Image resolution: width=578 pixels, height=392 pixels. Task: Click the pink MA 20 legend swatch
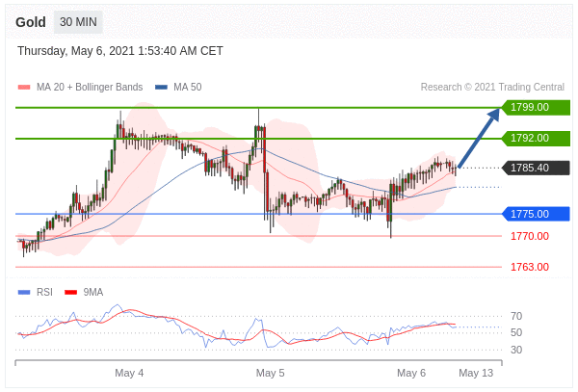[x=24, y=88]
